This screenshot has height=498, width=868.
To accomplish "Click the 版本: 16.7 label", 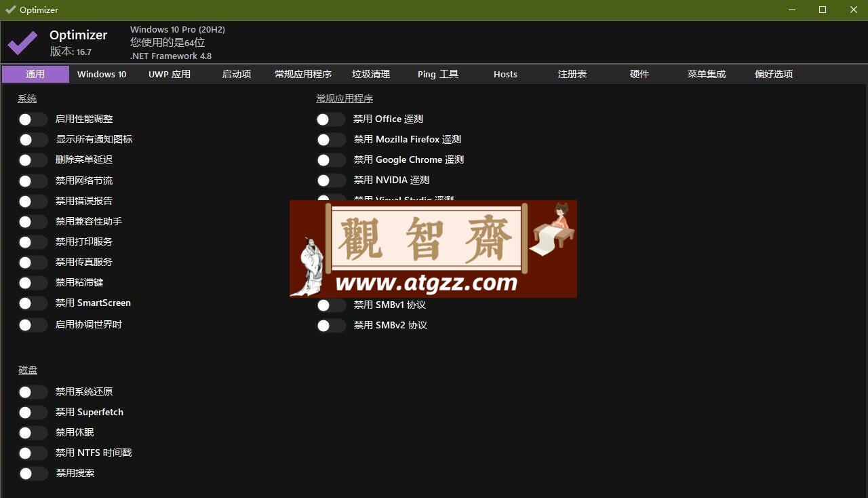I will point(71,52).
